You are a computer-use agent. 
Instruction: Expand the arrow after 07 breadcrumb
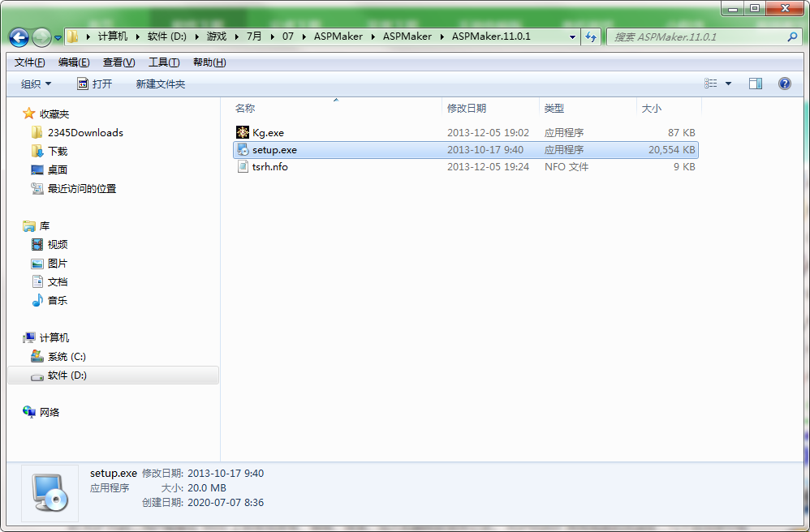coord(304,36)
